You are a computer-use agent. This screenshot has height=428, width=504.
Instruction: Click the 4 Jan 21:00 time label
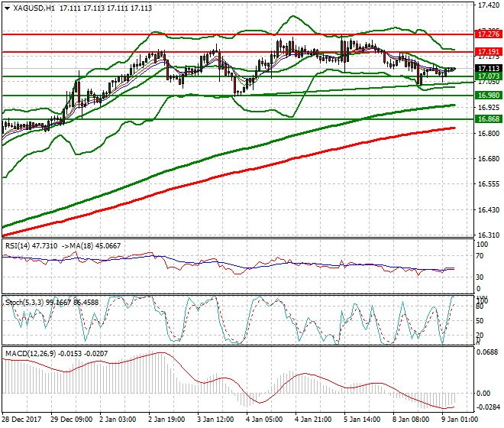[313, 420]
